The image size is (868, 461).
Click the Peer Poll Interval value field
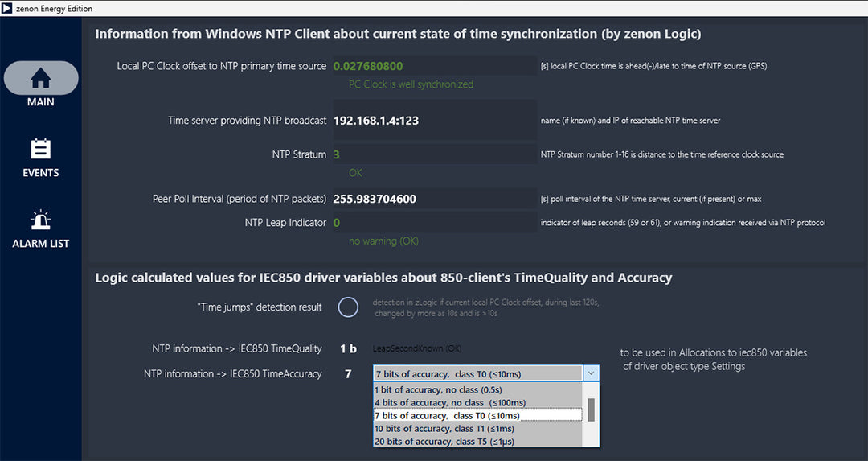pos(435,199)
